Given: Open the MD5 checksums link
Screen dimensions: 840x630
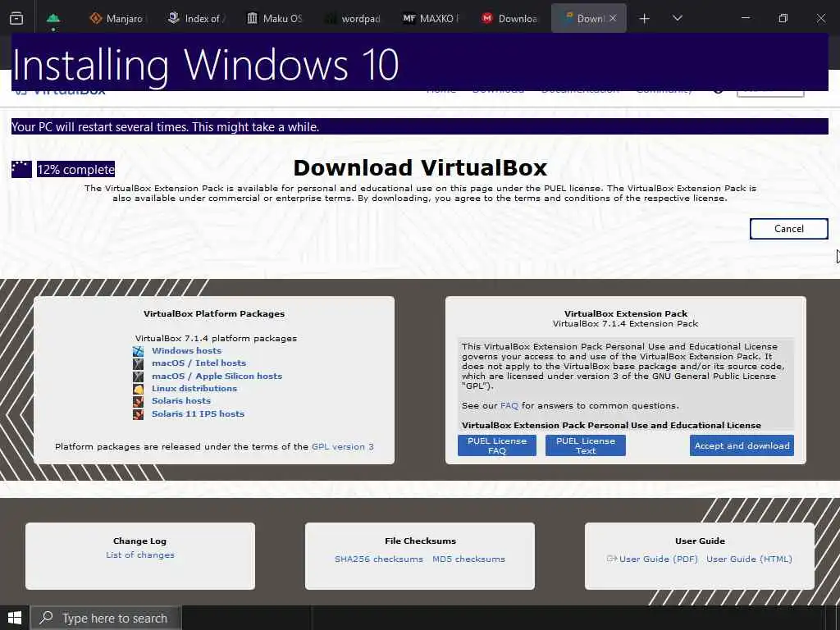Looking at the screenshot, I should pos(468,559).
